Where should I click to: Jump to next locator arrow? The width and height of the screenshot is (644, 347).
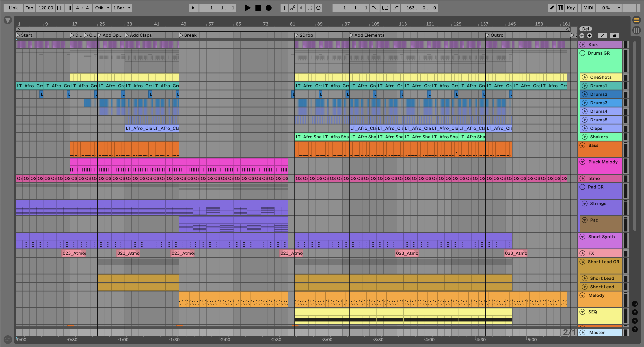(590, 35)
